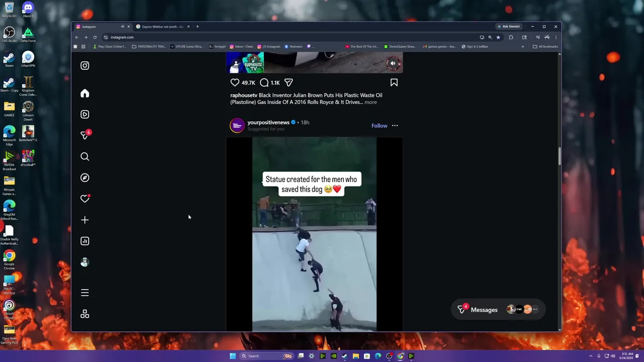Image resolution: width=644 pixels, height=362 pixels.
Task: Click the page scrollbar thumb
Action: 559,156
